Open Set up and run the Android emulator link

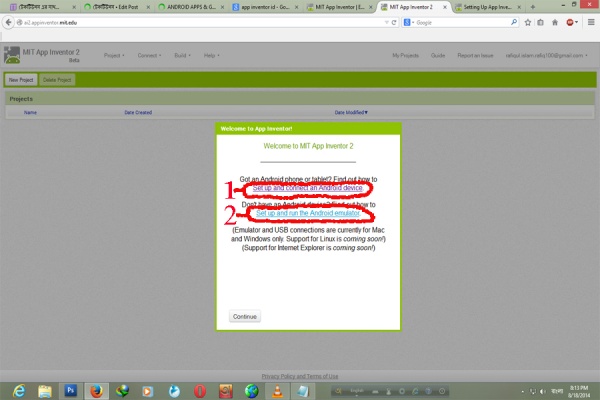point(308,213)
